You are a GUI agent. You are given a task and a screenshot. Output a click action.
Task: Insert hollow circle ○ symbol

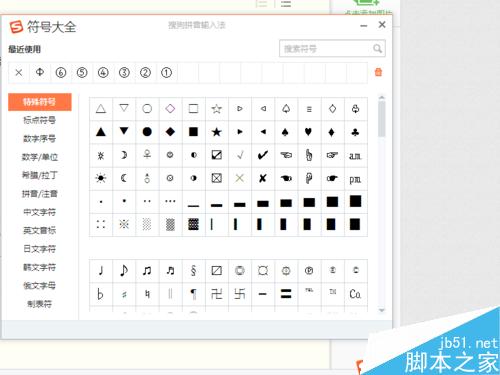[147, 109]
